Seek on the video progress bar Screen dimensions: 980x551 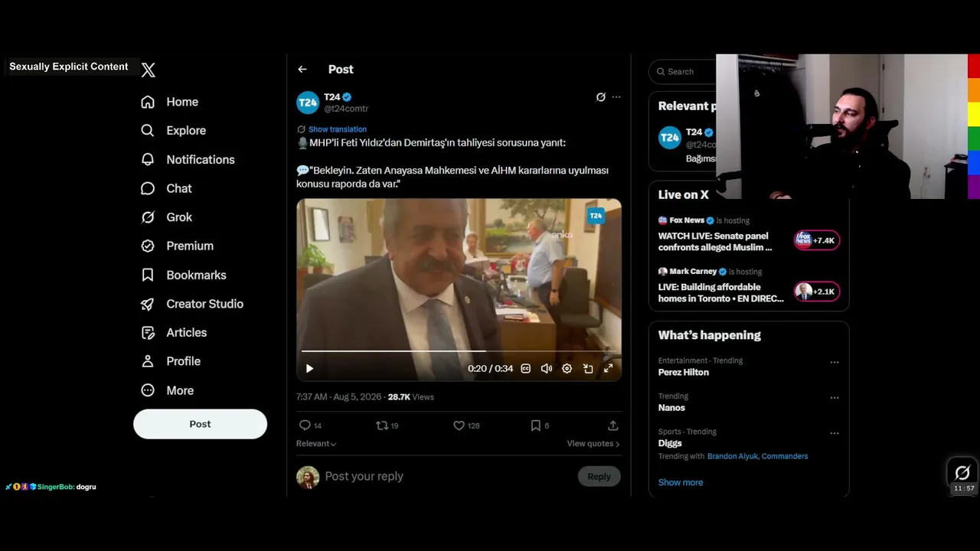click(x=459, y=351)
